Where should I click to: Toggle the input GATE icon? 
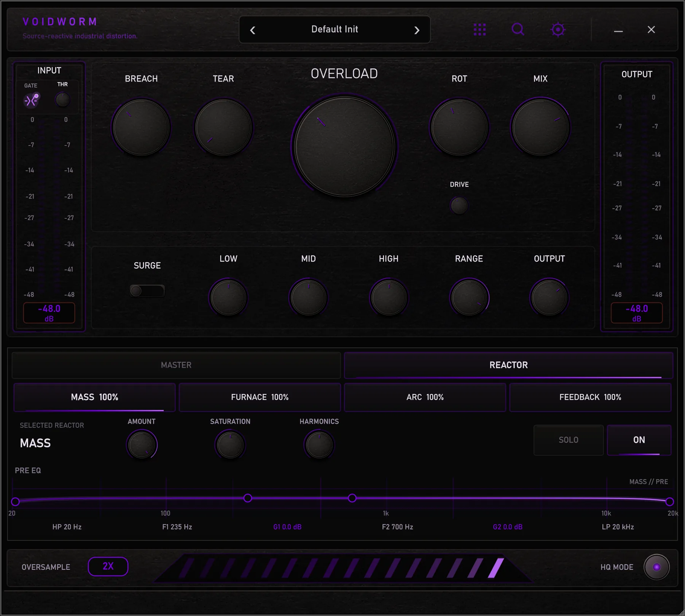[x=31, y=100]
